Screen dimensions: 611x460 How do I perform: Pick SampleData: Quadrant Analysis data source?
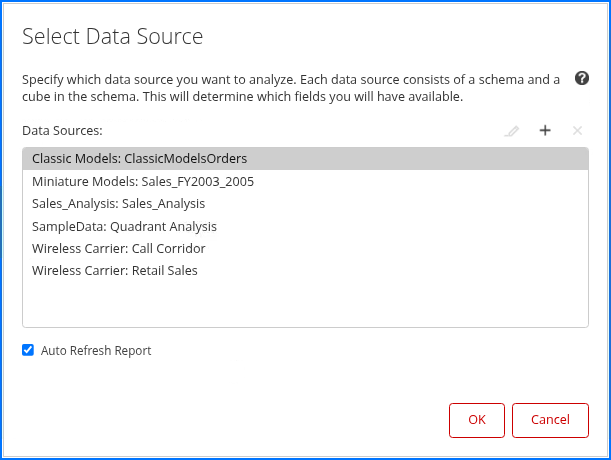[x=124, y=226]
